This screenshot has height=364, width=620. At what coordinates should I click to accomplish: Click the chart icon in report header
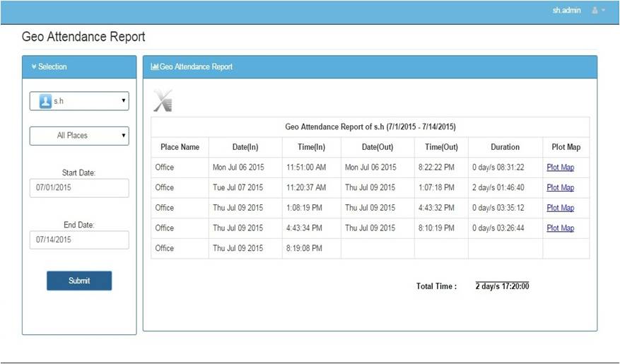155,66
